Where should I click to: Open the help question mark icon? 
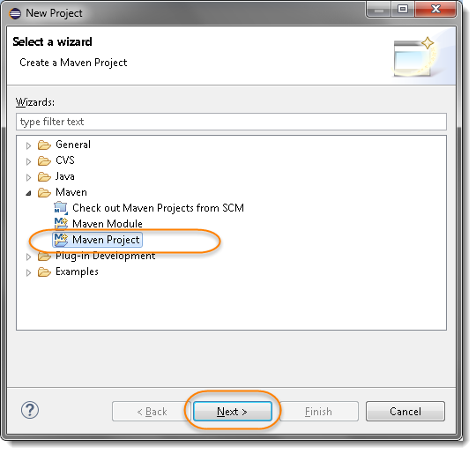pyautogui.click(x=30, y=410)
